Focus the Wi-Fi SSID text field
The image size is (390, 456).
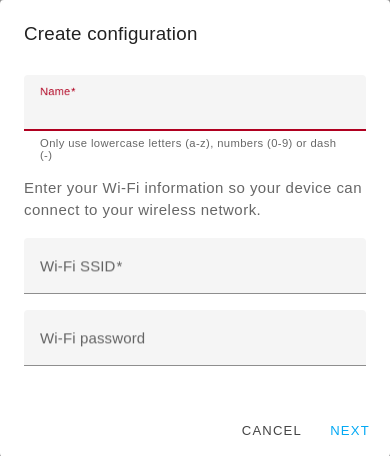[x=195, y=266]
